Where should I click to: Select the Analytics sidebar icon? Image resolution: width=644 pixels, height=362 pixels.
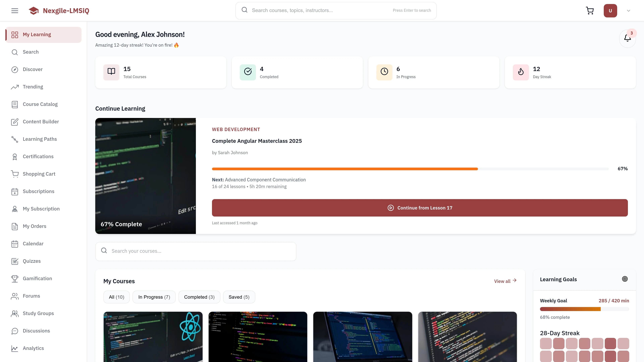pos(14,348)
